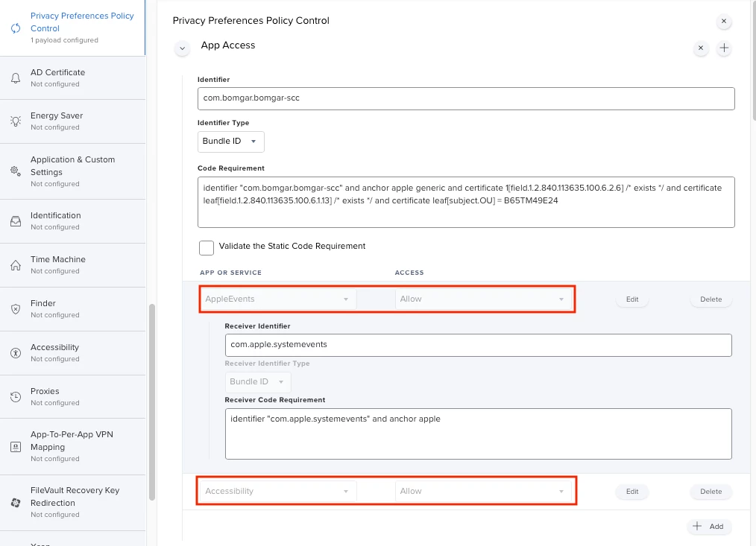Open Identification payload in sidebar
Image resolution: width=756 pixels, height=546 pixels.
click(x=73, y=221)
